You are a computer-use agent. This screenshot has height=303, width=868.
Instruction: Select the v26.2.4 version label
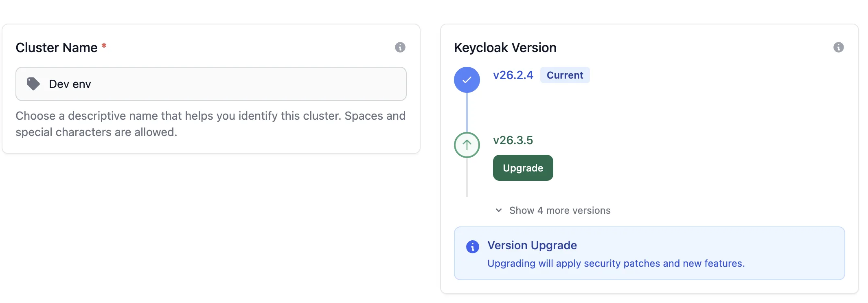(513, 75)
